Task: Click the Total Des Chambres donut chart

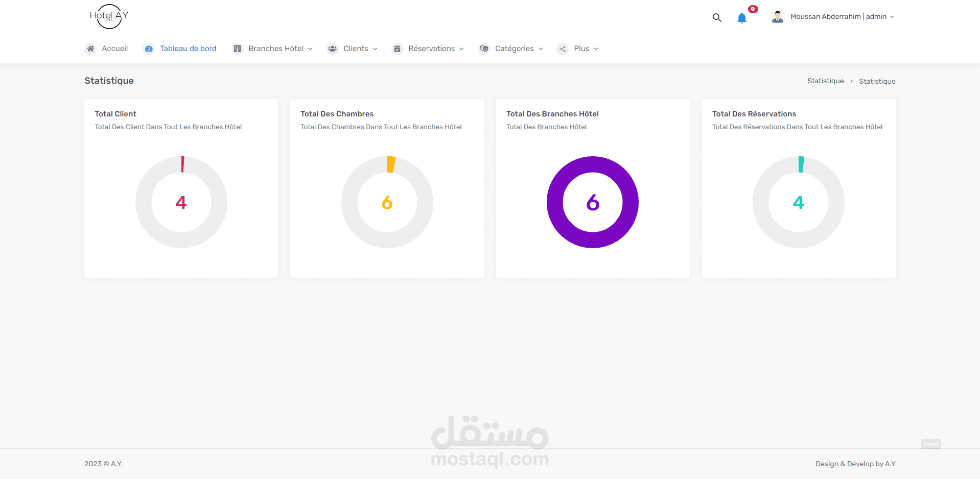Action: (x=387, y=202)
